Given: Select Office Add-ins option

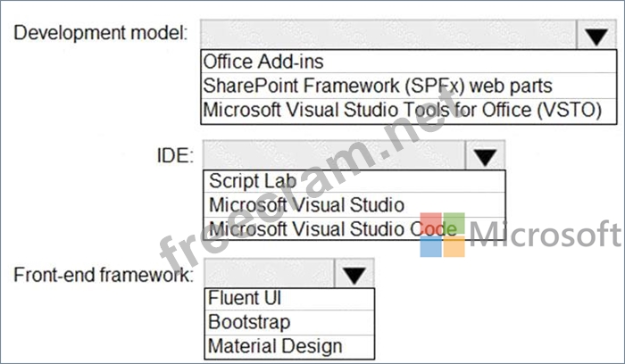Looking at the screenshot, I should 408,62.
